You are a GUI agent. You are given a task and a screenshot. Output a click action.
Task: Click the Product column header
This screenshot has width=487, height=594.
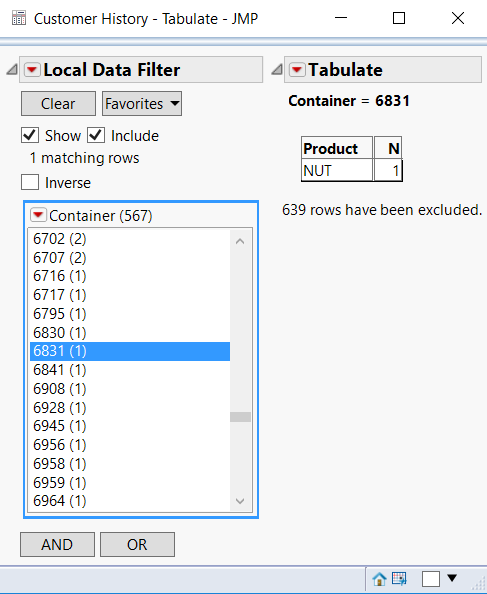point(337,148)
